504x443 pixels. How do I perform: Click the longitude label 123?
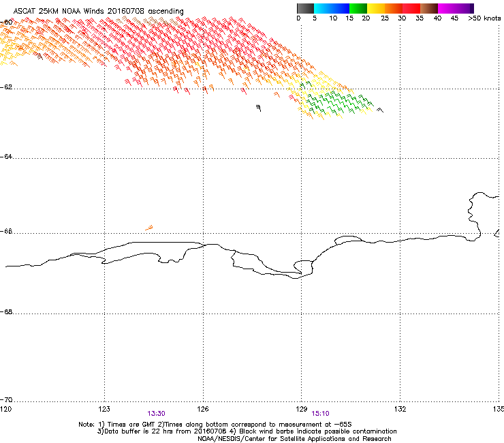point(104,409)
